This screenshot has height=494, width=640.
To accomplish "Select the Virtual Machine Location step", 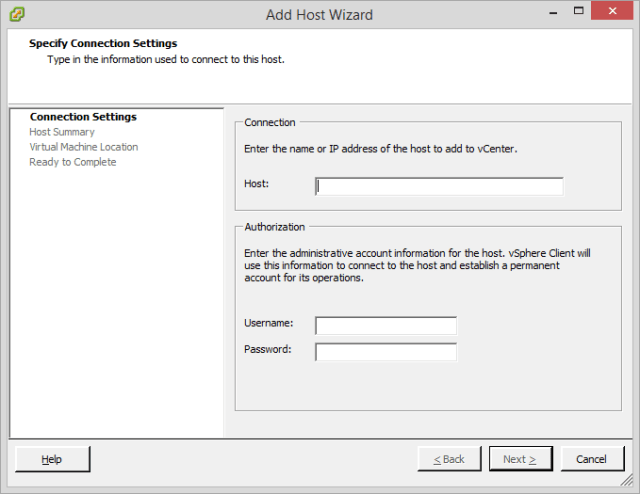I will point(84,147).
